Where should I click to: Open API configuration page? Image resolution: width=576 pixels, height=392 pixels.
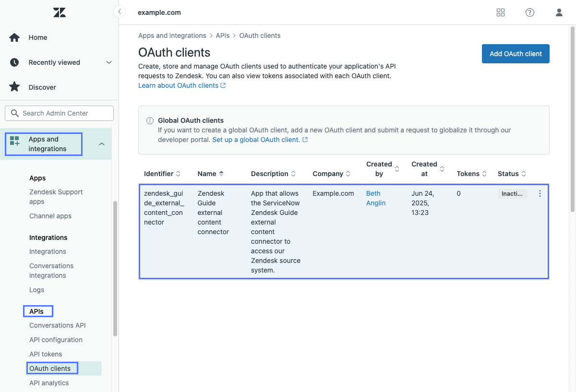coord(56,340)
